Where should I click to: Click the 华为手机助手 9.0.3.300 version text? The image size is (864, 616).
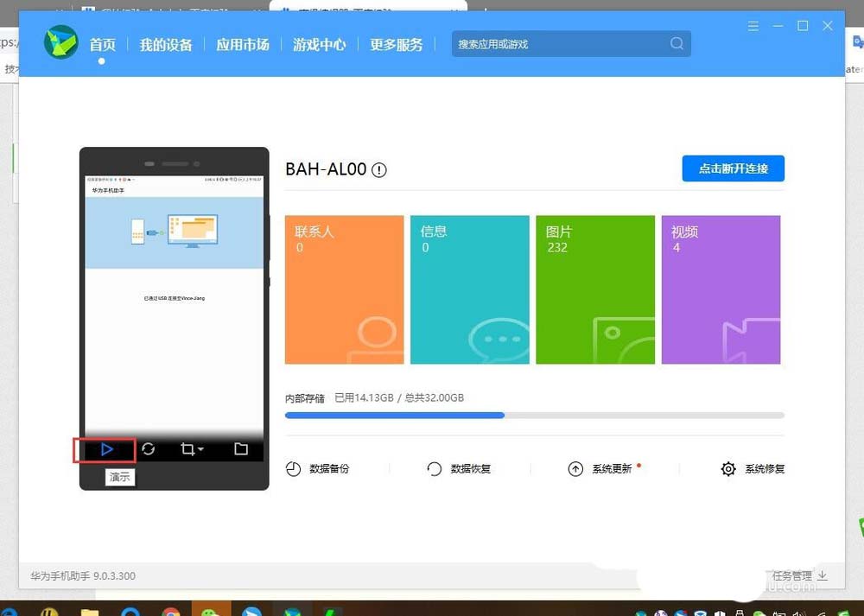point(83,575)
